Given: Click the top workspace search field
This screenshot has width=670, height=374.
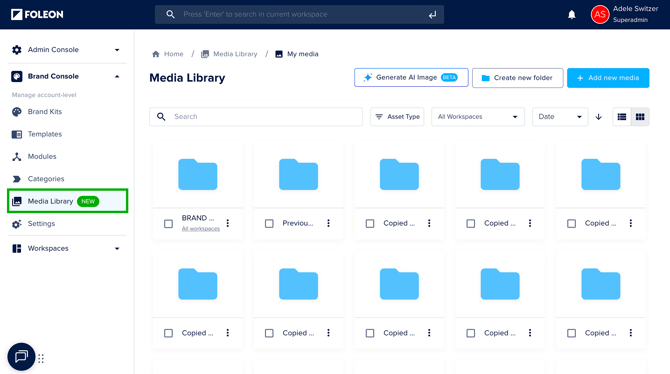Looking at the screenshot, I should 299,15.
